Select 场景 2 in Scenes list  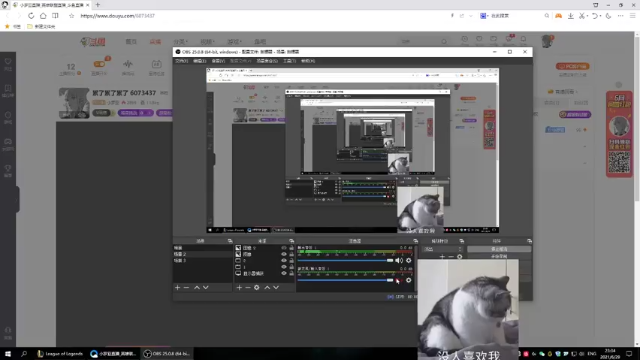[203, 254]
